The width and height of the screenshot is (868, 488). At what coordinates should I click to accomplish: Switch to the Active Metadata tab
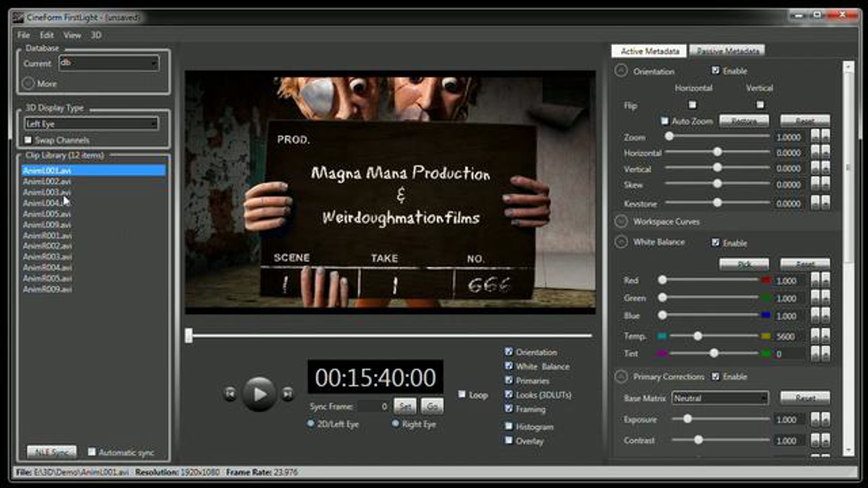coord(650,51)
